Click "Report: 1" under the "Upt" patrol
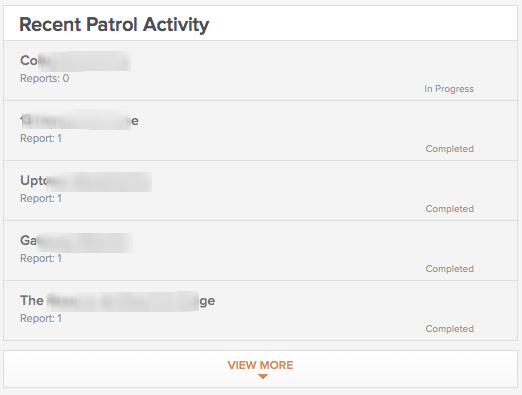Screen dimensions: 522x395 [41, 198]
